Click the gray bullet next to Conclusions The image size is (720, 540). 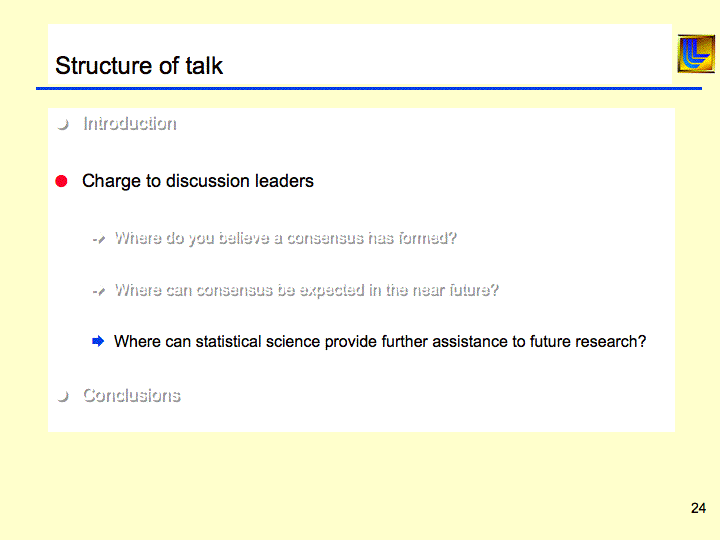[x=63, y=396]
